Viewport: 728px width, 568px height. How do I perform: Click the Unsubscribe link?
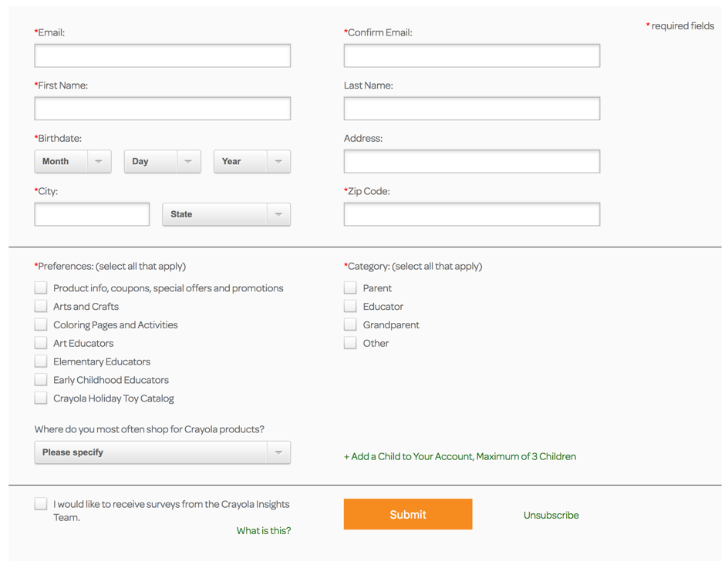[551, 515]
